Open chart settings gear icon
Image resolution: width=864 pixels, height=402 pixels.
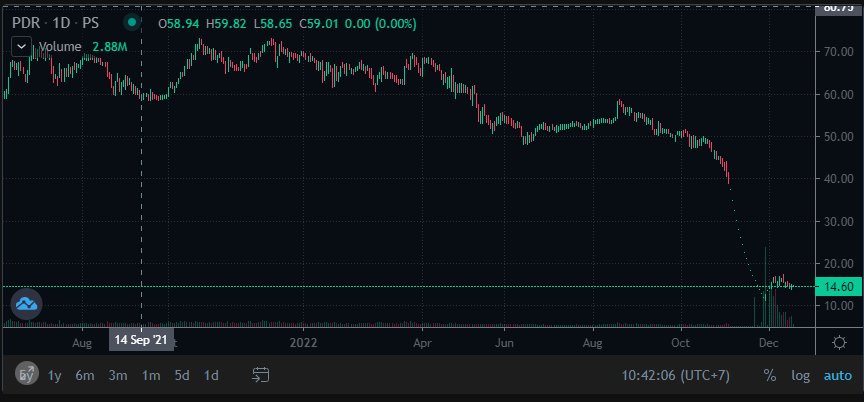point(839,343)
